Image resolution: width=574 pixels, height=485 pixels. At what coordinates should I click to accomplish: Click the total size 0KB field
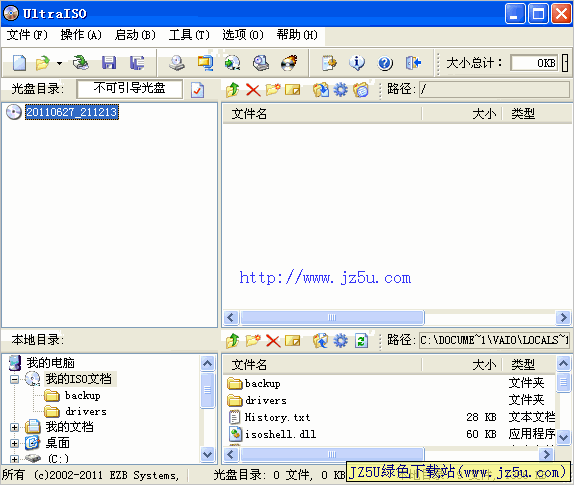click(534, 63)
